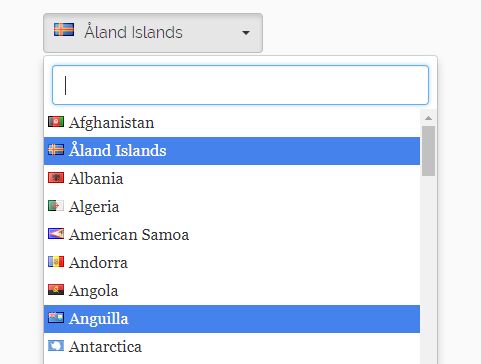
Task: Click the American Samoa flag icon
Action: pos(56,234)
